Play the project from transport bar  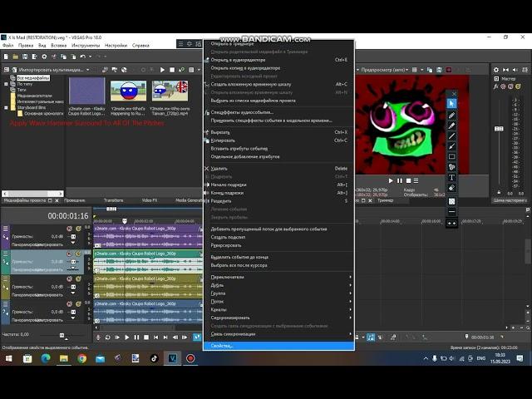click(126, 337)
